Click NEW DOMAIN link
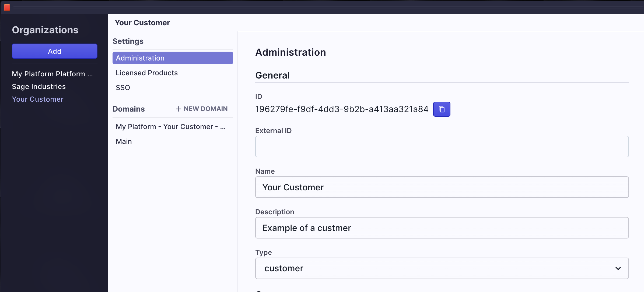Viewport: 644px width, 292px height. click(205, 109)
